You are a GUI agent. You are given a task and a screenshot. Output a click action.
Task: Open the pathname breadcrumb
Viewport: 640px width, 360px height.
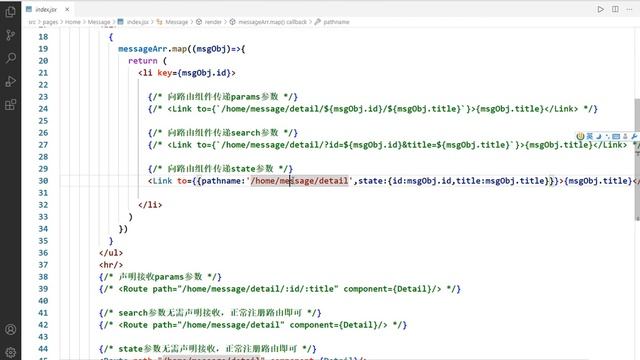pyautogui.click(x=332, y=22)
